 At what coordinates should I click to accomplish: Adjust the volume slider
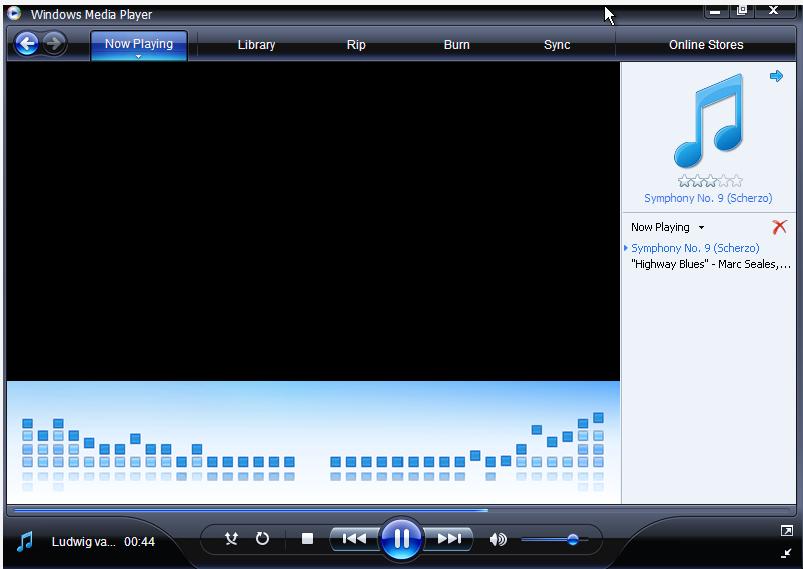tap(555, 539)
